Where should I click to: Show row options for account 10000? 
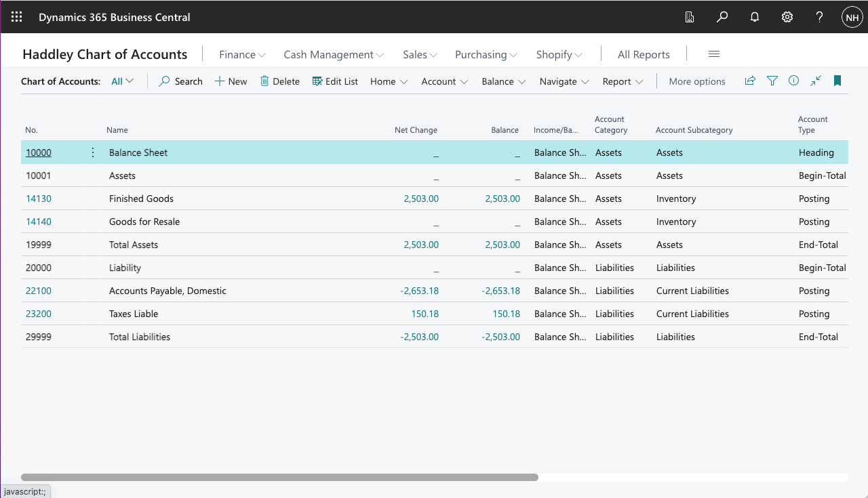(93, 152)
